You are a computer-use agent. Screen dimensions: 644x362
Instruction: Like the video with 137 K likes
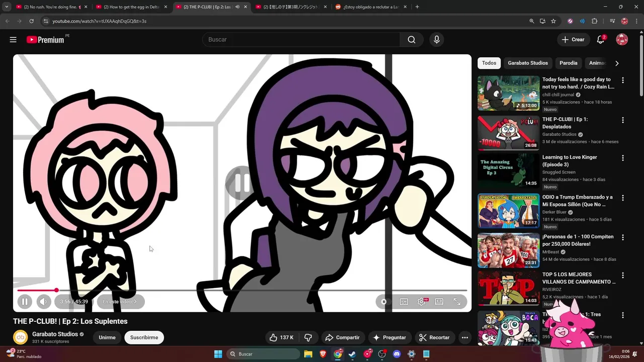click(282, 337)
